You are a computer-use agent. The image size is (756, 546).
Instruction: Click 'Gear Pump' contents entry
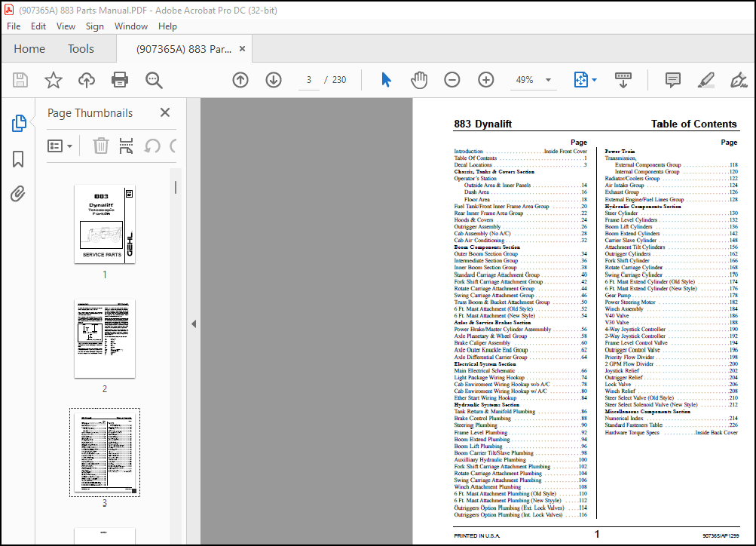(671, 295)
